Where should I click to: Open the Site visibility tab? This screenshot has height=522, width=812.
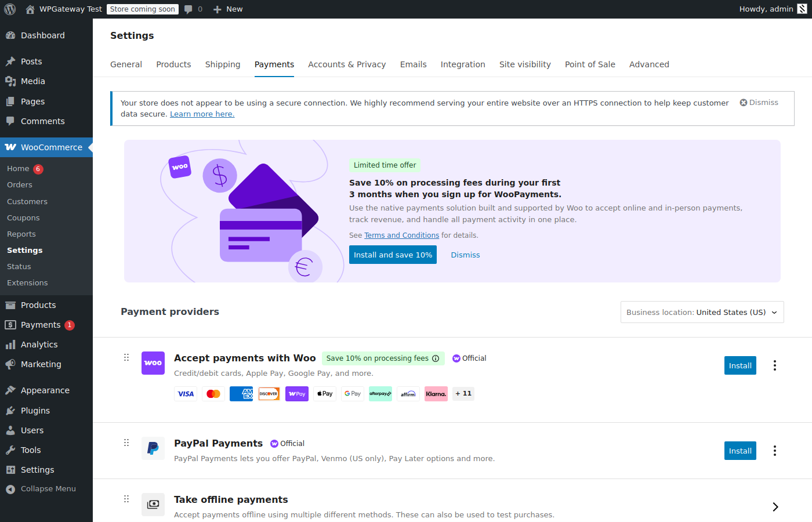pyautogui.click(x=525, y=64)
